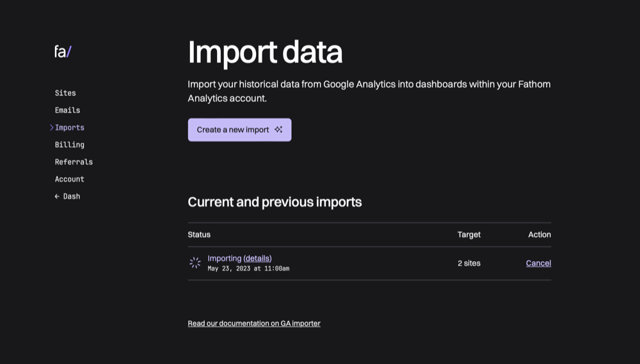Click the '2 sites' target cell
The width and height of the screenshot is (640, 364).
(x=469, y=263)
